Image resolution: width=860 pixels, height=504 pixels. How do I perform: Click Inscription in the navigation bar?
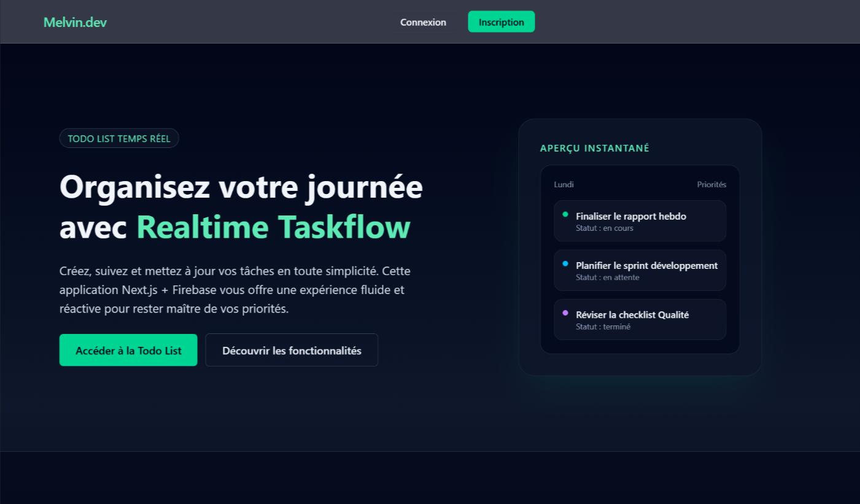tap(501, 21)
